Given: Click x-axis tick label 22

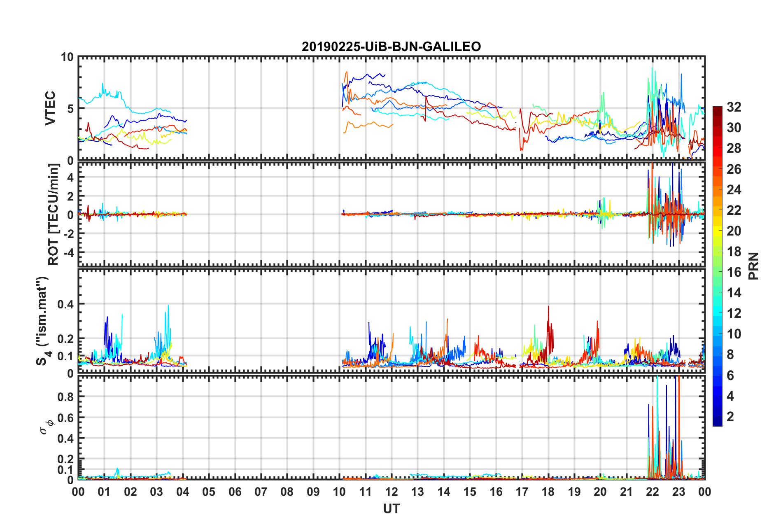Looking at the screenshot, I should click(x=652, y=492).
